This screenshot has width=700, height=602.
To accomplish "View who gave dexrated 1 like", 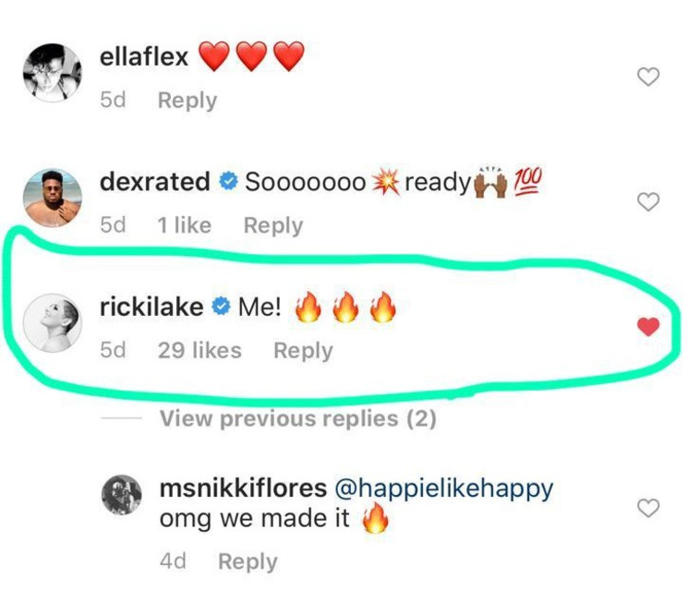I will (x=185, y=225).
